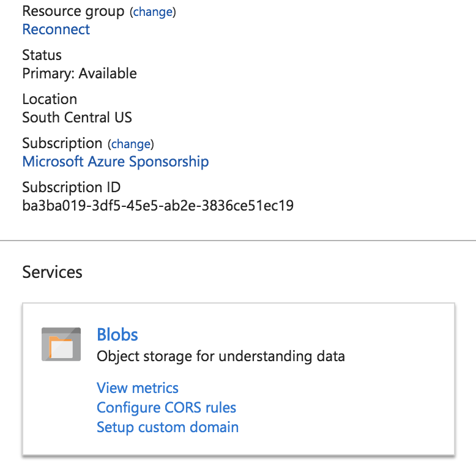Click the South Central US location value
The width and height of the screenshot is (476, 475).
(x=77, y=118)
